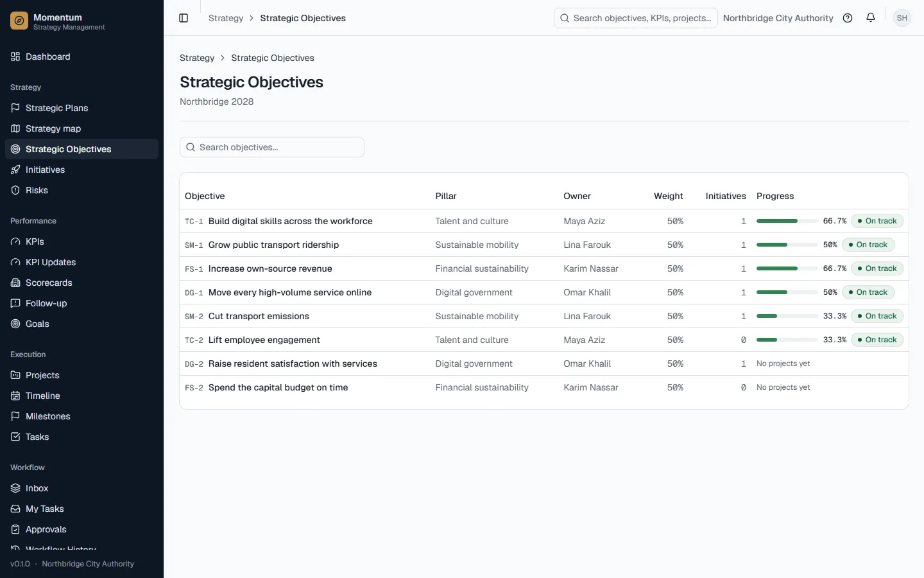Open the Goals section

coord(81,324)
